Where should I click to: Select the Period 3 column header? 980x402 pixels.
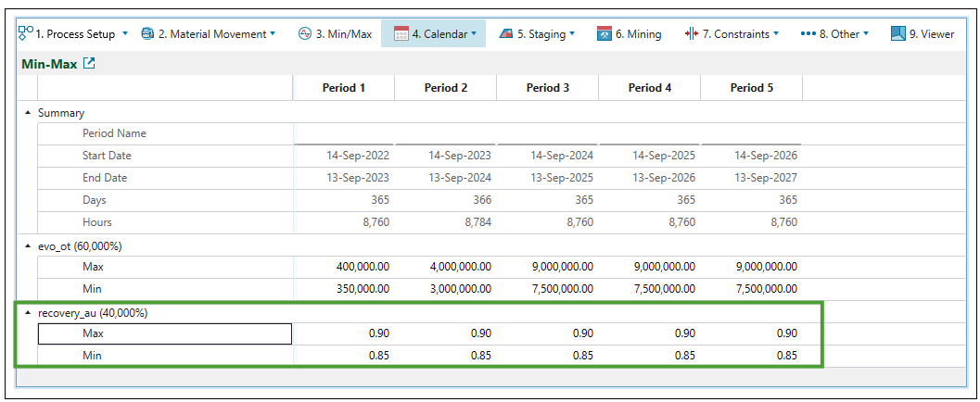547,88
